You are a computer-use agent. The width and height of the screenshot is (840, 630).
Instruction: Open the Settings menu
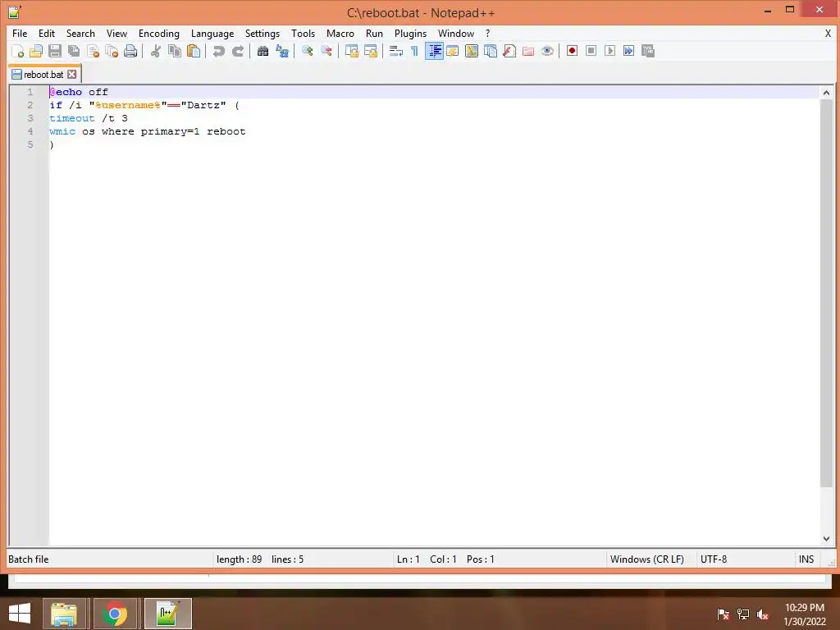tap(262, 33)
